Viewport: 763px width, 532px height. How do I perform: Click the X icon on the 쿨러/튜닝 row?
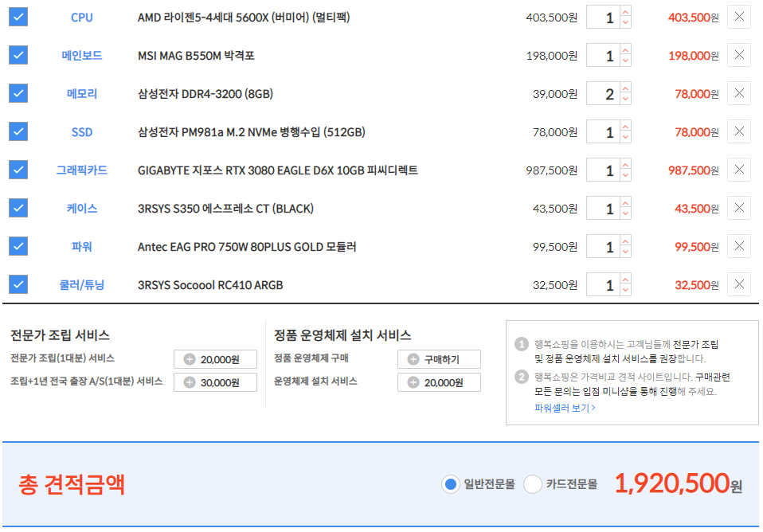click(738, 284)
